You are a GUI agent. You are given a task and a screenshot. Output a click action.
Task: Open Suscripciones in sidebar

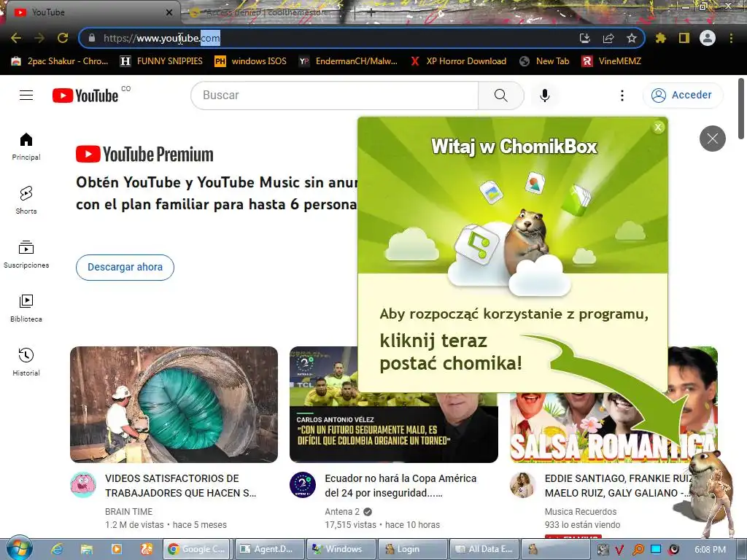26,254
